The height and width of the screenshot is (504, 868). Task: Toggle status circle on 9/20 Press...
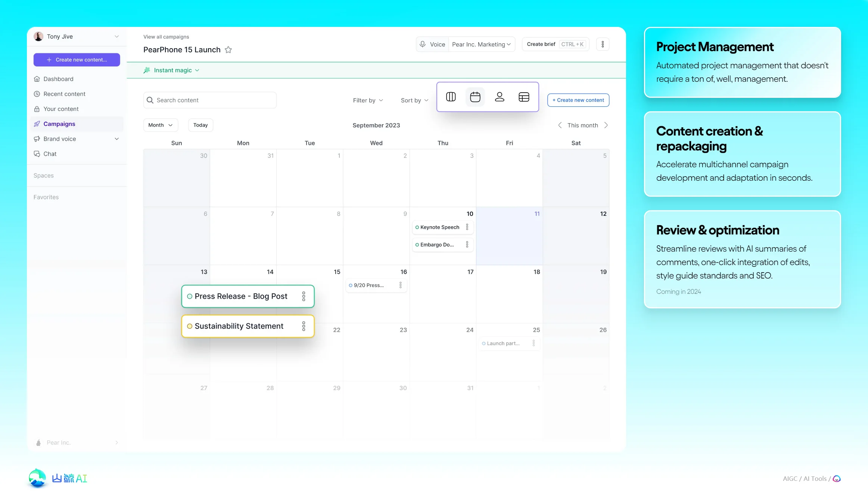pos(351,286)
